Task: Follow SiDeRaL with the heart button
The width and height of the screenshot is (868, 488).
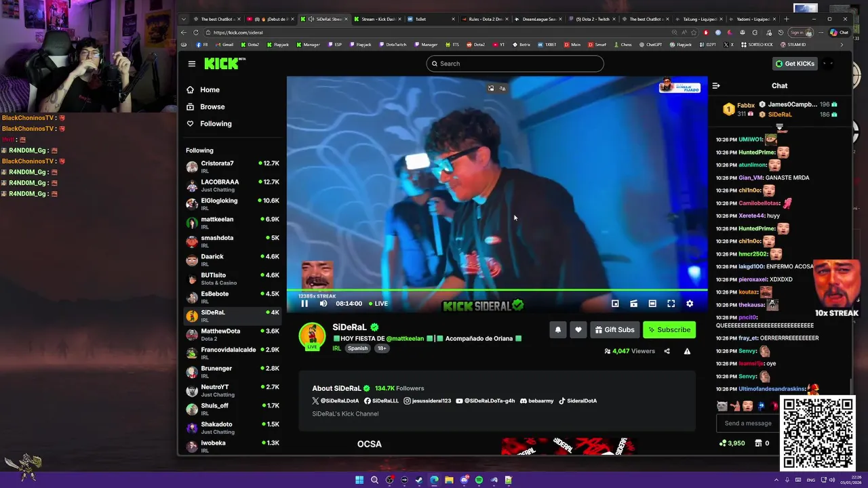Action: coord(578,330)
